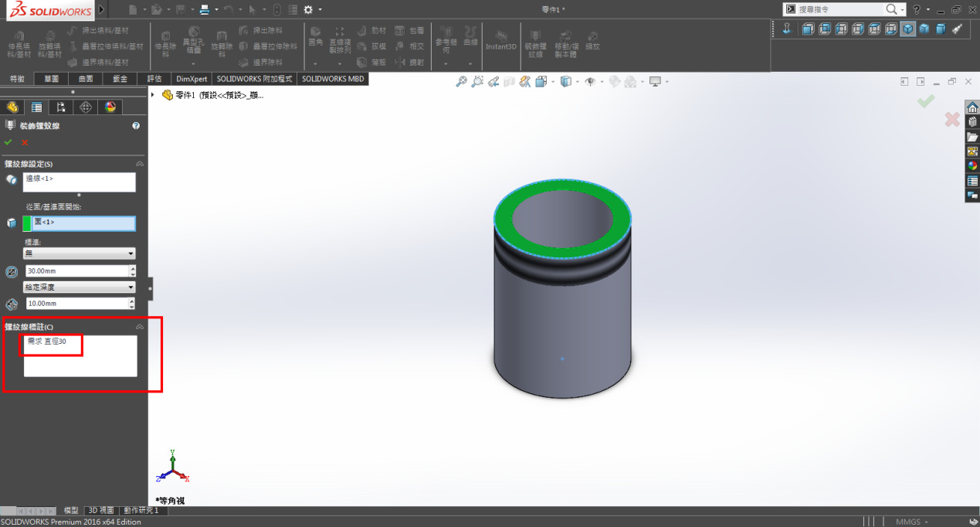Switch to the 曲面 tab
This screenshot has height=527, width=980.
pyautogui.click(x=85, y=79)
